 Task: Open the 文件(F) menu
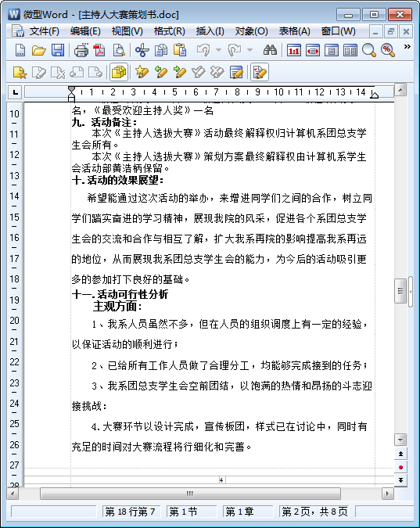pos(45,31)
